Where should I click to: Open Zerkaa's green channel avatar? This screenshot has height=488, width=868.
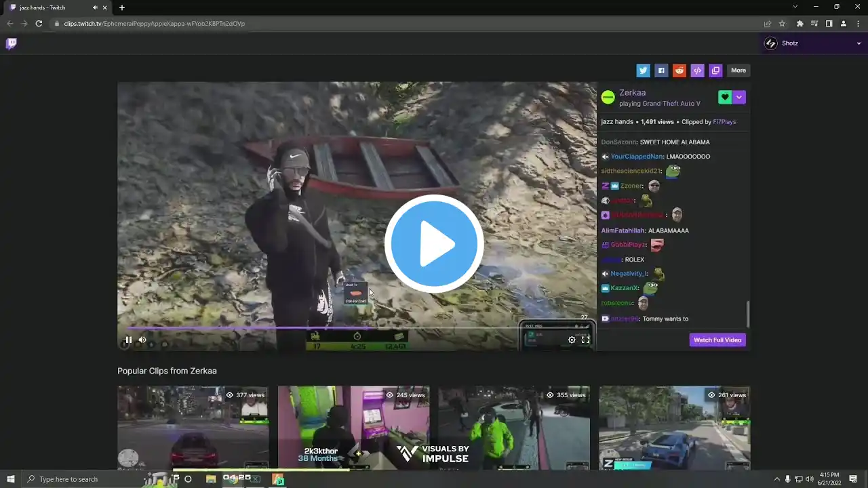click(608, 98)
